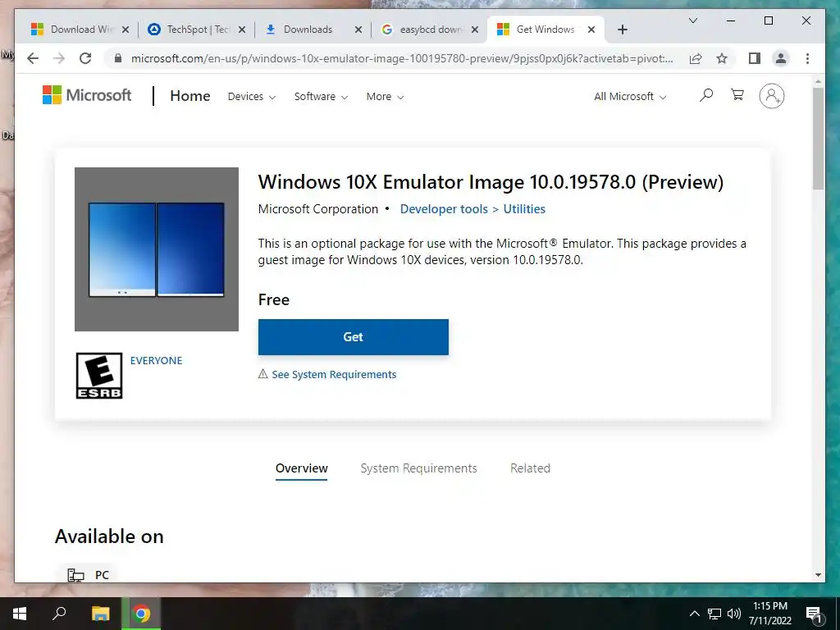Click the blue Get button

(353, 337)
